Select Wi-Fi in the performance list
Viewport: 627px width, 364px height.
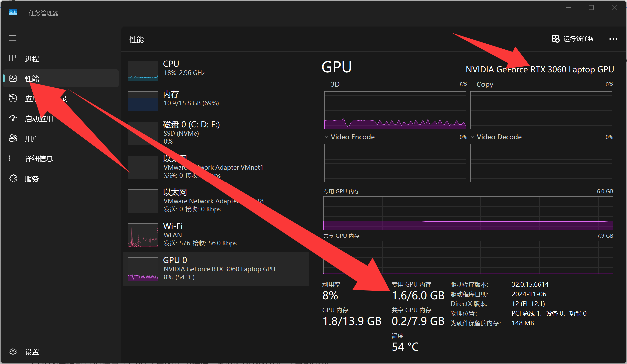pyautogui.click(x=216, y=235)
